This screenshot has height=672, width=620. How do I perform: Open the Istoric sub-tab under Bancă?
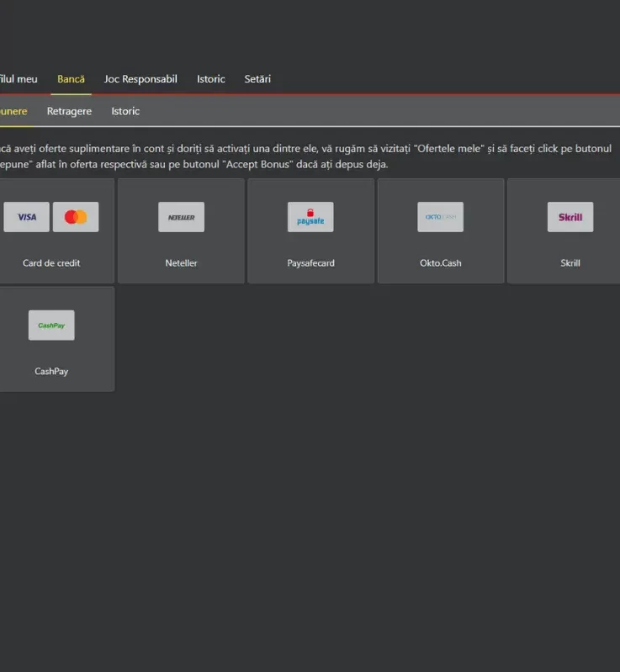[x=125, y=111]
